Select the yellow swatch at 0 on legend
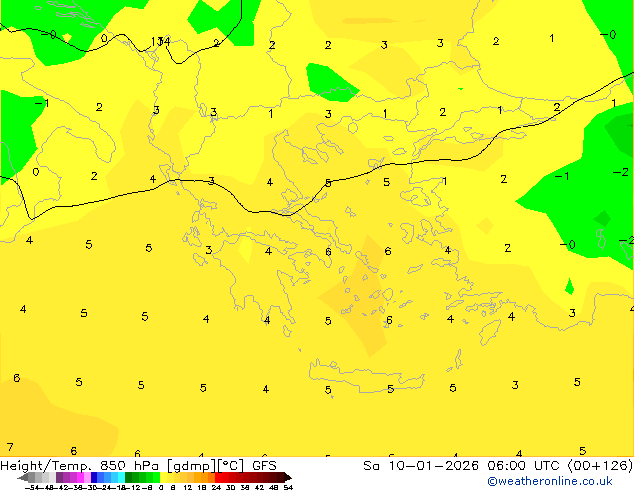Screen dimensions: 634x490 (163, 477)
